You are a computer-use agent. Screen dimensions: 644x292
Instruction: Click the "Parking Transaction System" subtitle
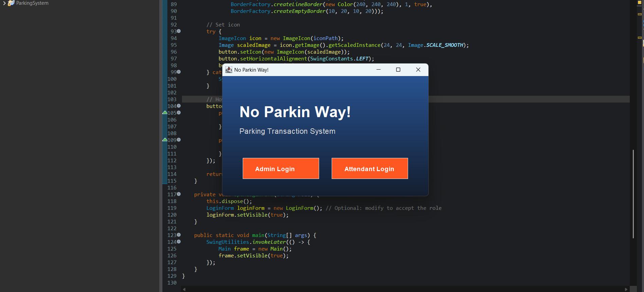(x=287, y=131)
